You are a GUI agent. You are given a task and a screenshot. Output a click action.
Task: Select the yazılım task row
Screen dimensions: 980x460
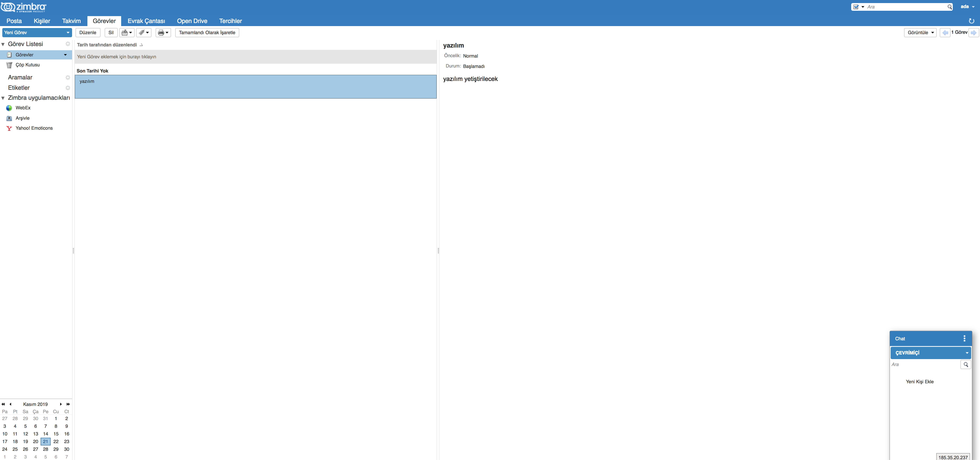[x=256, y=87]
